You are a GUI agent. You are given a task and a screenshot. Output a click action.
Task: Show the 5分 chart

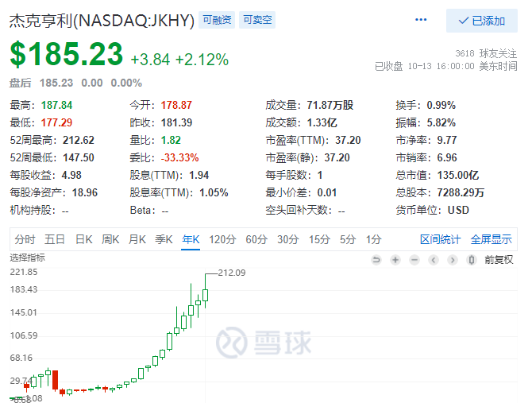click(348, 239)
